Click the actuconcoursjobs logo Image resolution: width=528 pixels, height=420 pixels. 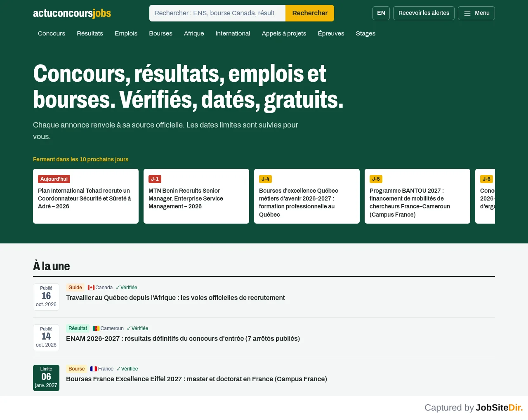(x=72, y=13)
